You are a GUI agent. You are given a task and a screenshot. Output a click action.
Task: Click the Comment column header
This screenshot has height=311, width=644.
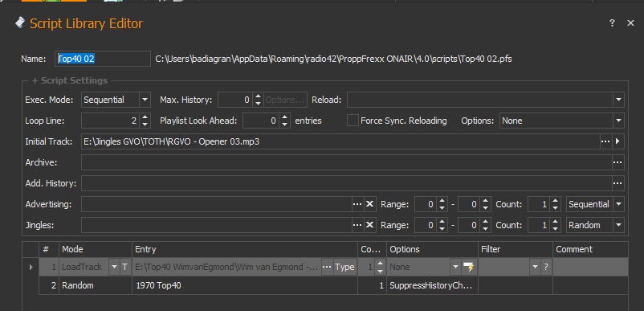[x=590, y=249]
